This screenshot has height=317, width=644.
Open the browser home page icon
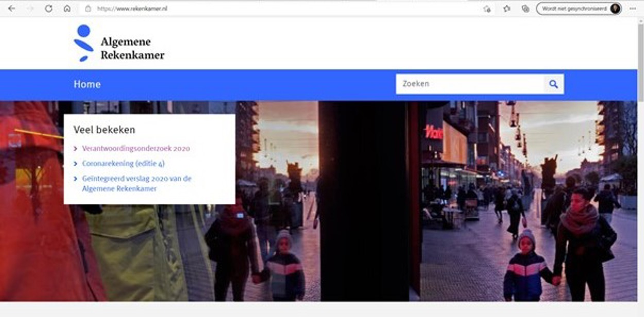point(67,9)
